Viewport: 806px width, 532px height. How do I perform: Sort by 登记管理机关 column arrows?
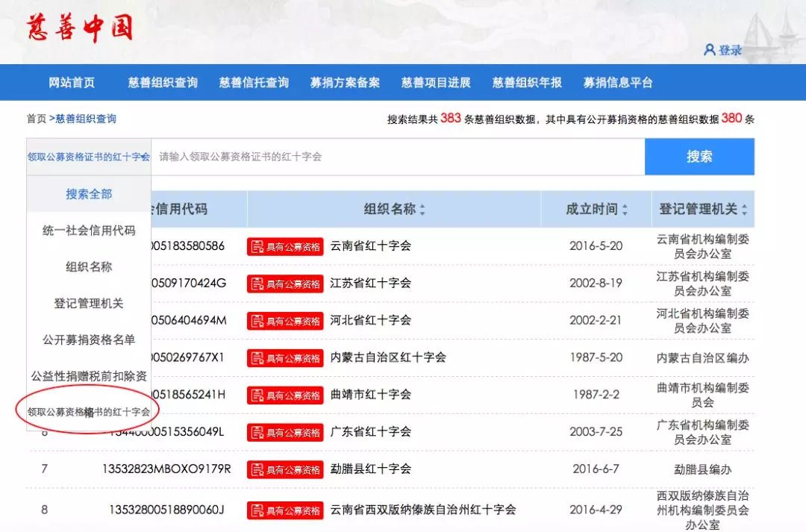(744, 210)
